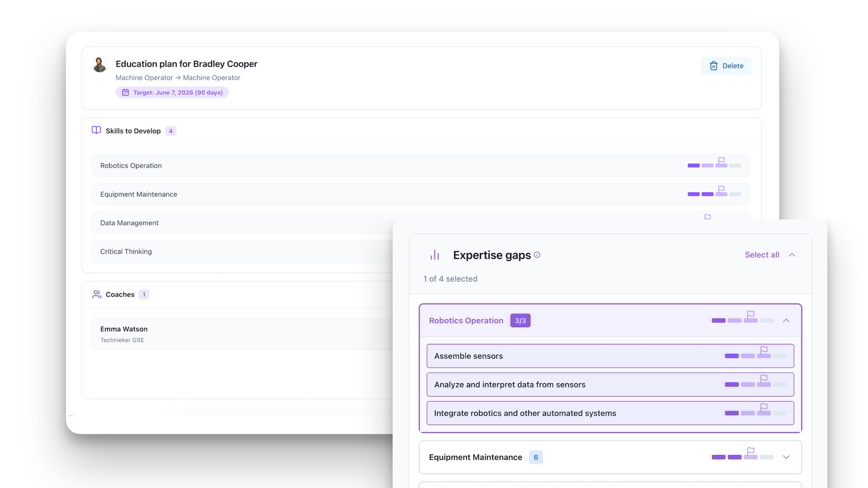Click the book icon next to Skills to Develop

point(96,131)
